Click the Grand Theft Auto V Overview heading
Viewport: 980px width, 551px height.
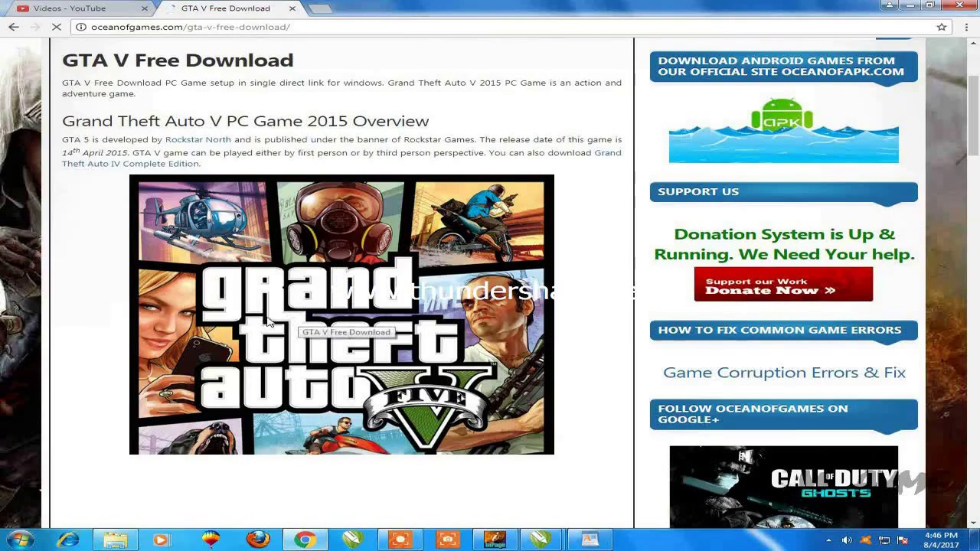point(245,121)
